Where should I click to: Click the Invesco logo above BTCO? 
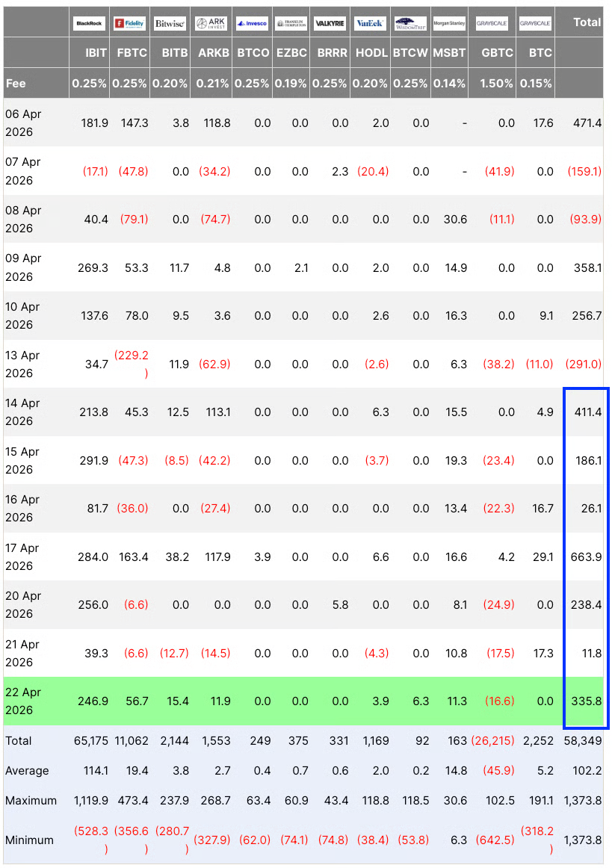click(x=251, y=24)
